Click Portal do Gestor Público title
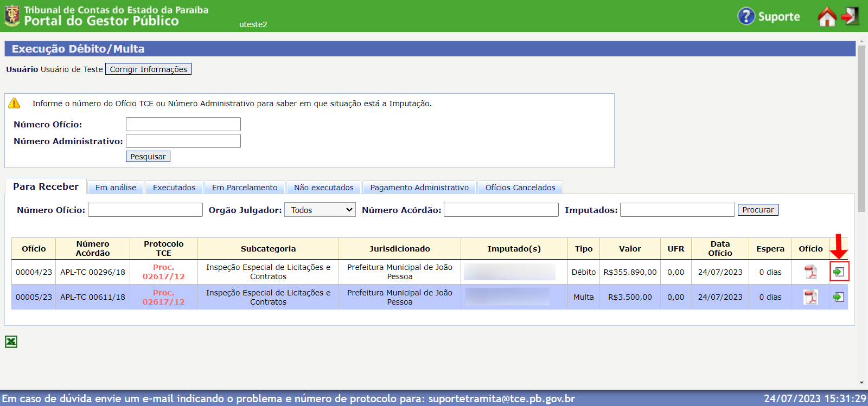 coord(101,21)
